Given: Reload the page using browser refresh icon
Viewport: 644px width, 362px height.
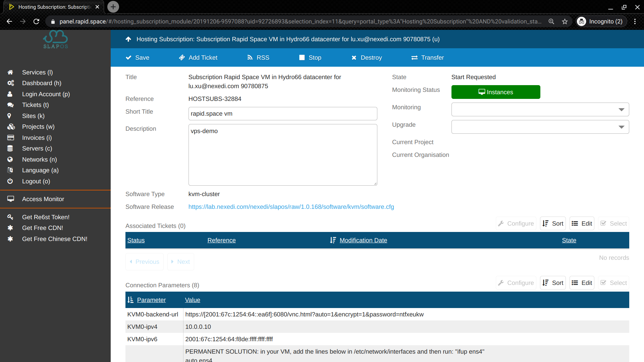Looking at the screenshot, I should tap(36, 21).
